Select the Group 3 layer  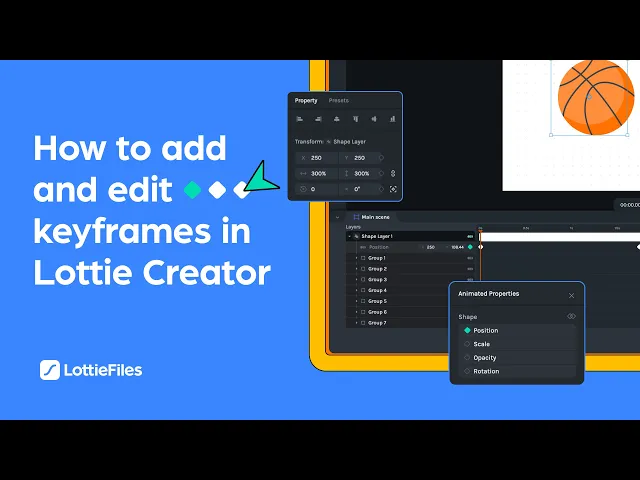coord(377,280)
